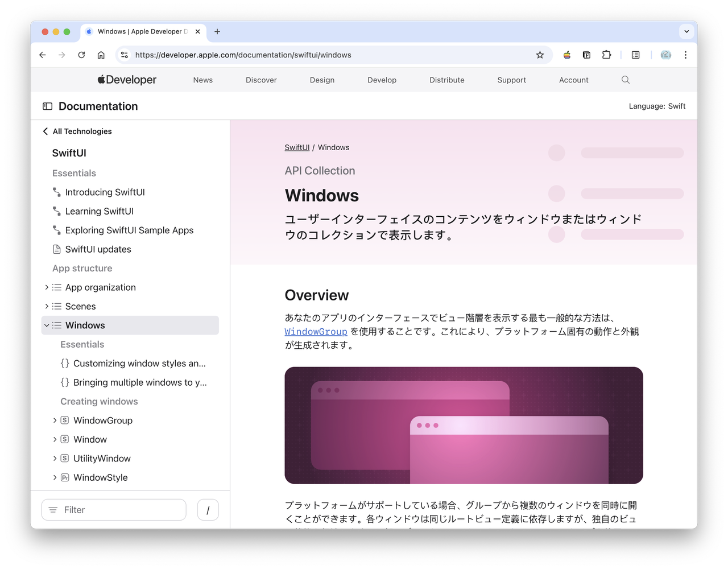The width and height of the screenshot is (728, 569).
Task: Open the Design navigation item
Action: (322, 80)
